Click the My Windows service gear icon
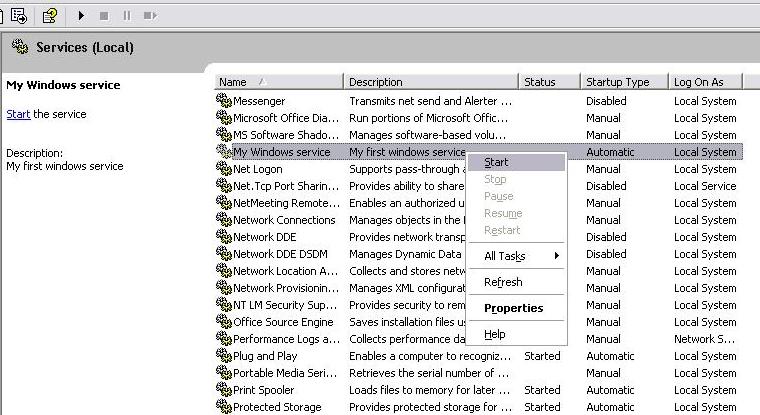Viewport: 760px width, 415px height. coord(223,151)
